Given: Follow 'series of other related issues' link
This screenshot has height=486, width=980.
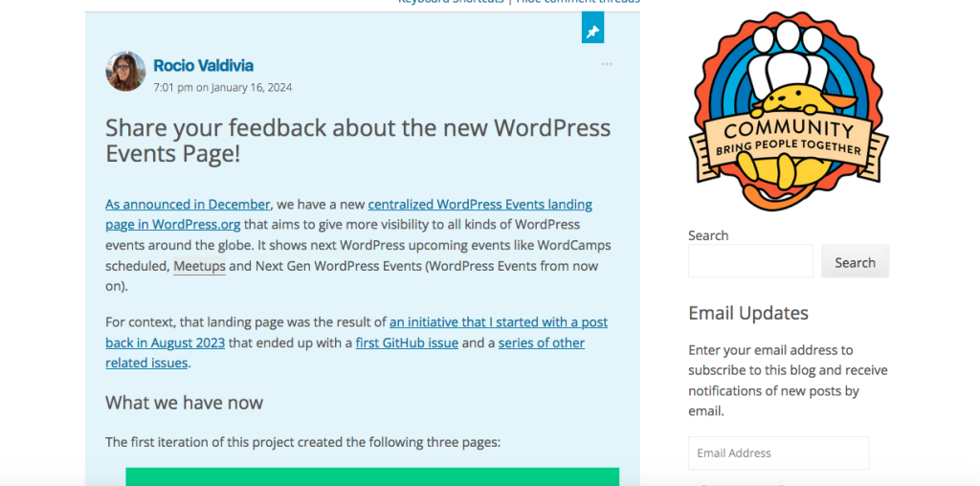Looking at the screenshot, I should click(x=345, y=353).
